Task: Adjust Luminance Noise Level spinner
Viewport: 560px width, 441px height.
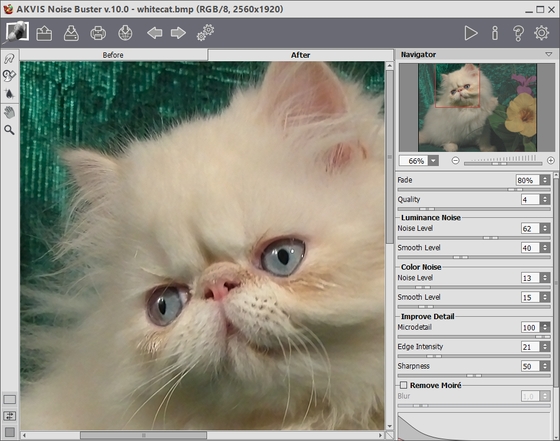Action: pyautogui.click(x=545, y=229)
